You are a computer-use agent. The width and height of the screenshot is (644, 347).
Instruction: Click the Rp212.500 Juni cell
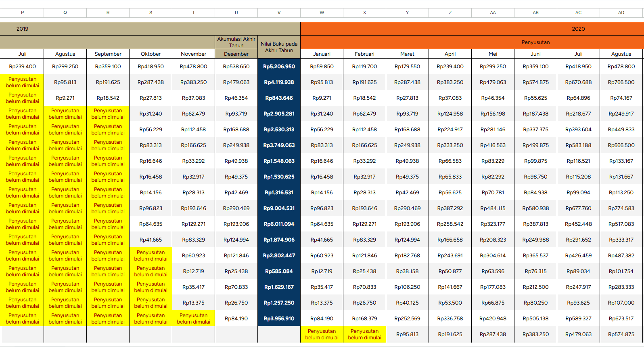[x=535, y=287]
